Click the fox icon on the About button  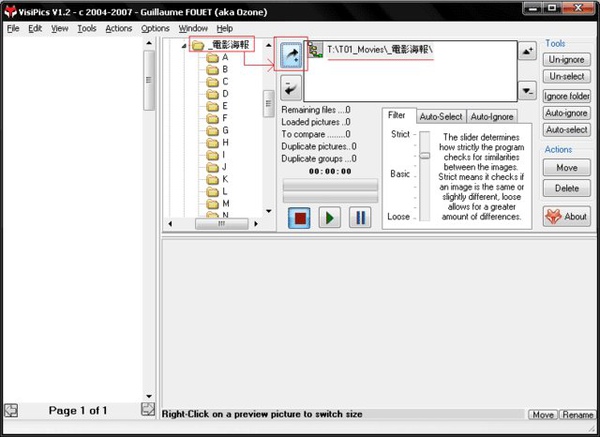553,217
